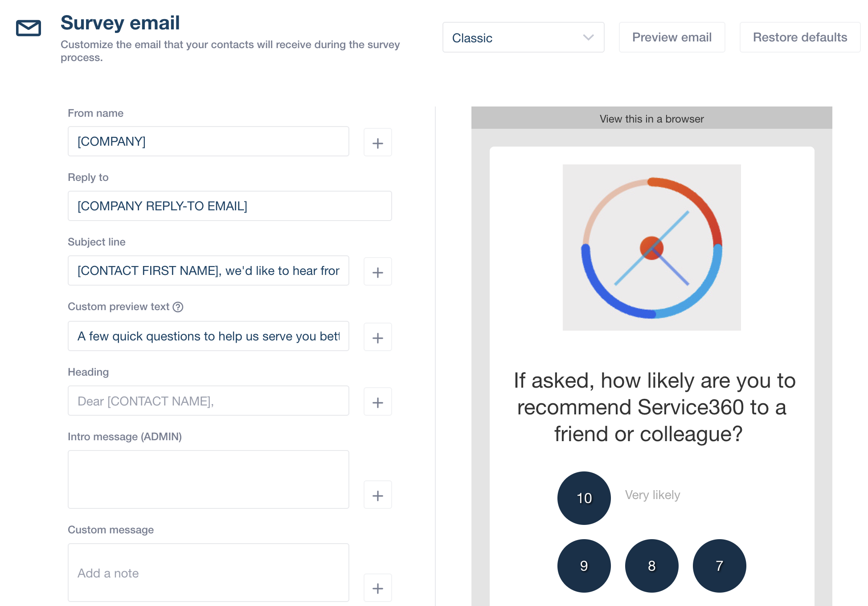Viewport: 868px width, 606px height.
Task: Click the help icon by Custom preview text
Action: coord(178,307)
